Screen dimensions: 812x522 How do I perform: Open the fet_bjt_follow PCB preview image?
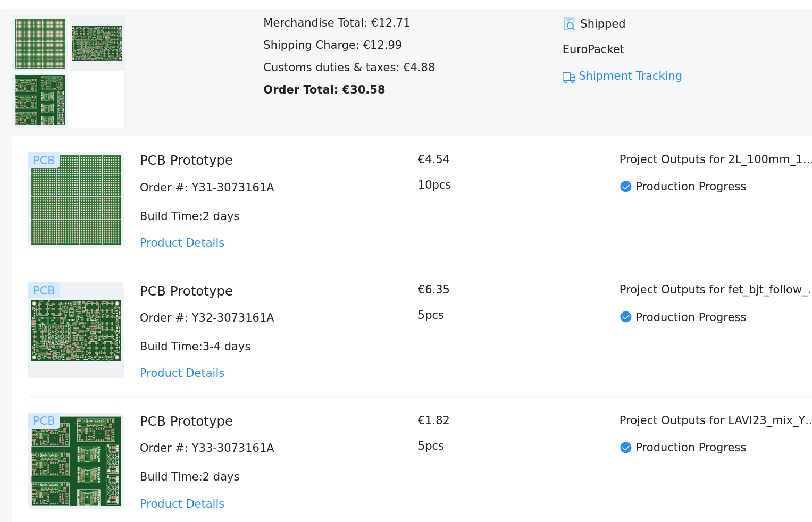[x=76, y=331]
